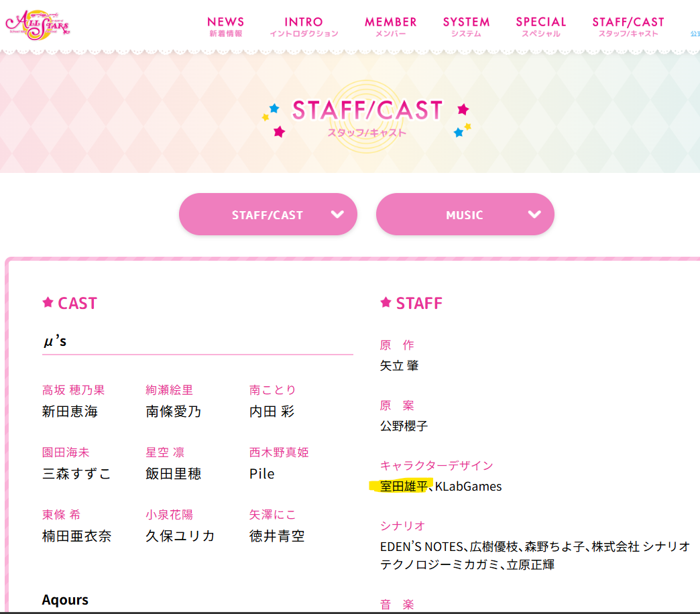This screenshot has width=700, height=614.
Task: Click cast name 内田 彩
Action: (x=272, y=412)
